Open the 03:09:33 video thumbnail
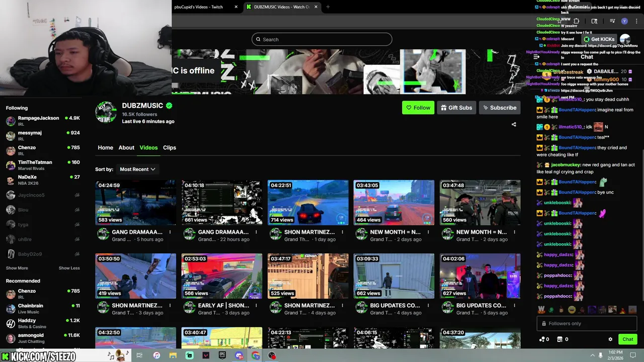The height and width of the screenshot is (362, 644). pos(394,276)
